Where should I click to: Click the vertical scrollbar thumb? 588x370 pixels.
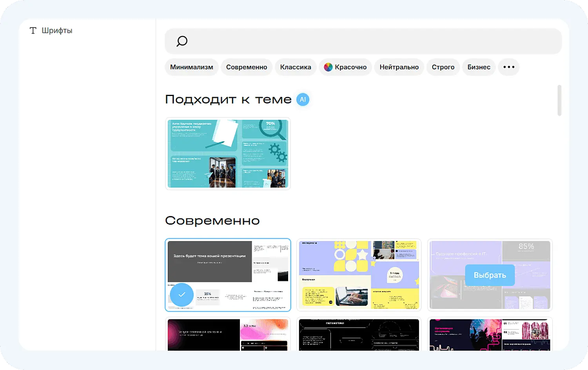(559, 100)
